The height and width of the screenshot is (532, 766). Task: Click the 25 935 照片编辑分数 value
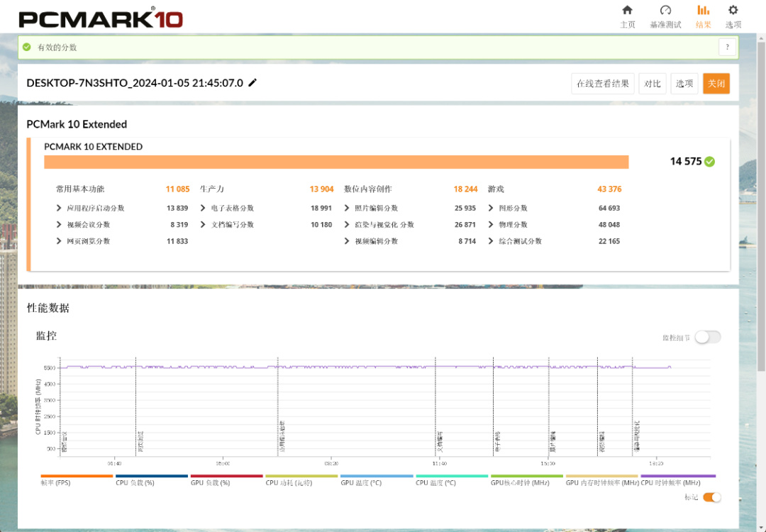pyautogui.click(x=465, y=208)
